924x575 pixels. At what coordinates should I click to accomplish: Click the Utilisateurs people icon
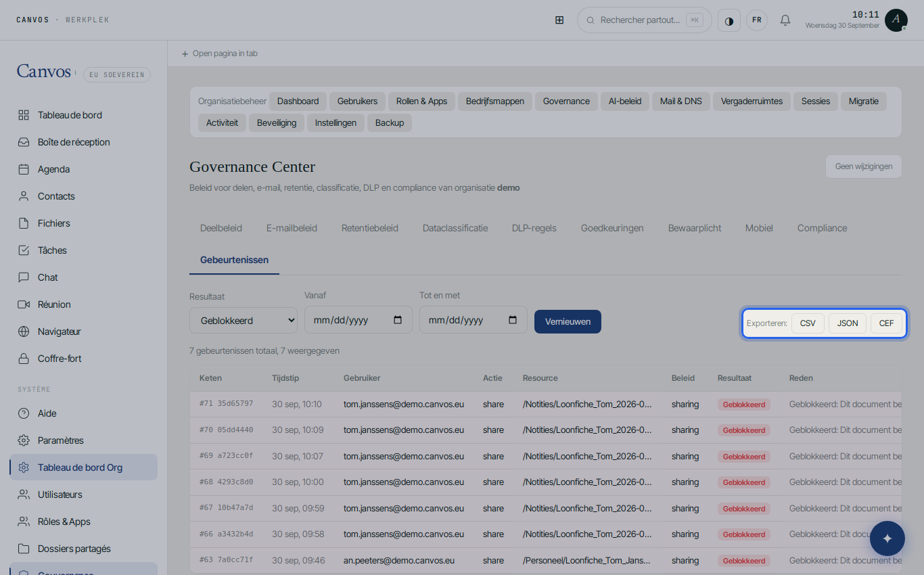coord(24,495)
